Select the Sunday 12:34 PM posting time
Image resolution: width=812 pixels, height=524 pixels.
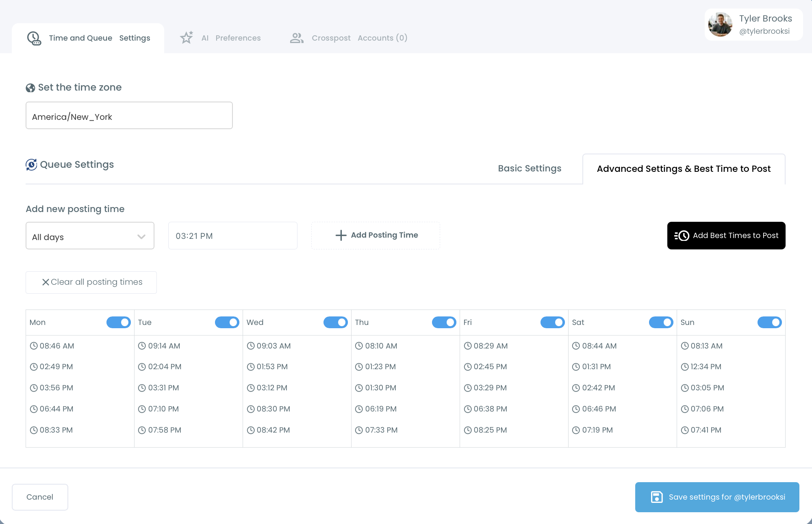(701, 367)
